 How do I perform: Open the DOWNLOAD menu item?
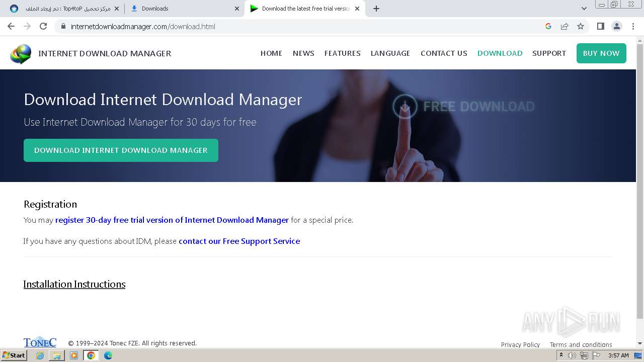pos(500,53)
